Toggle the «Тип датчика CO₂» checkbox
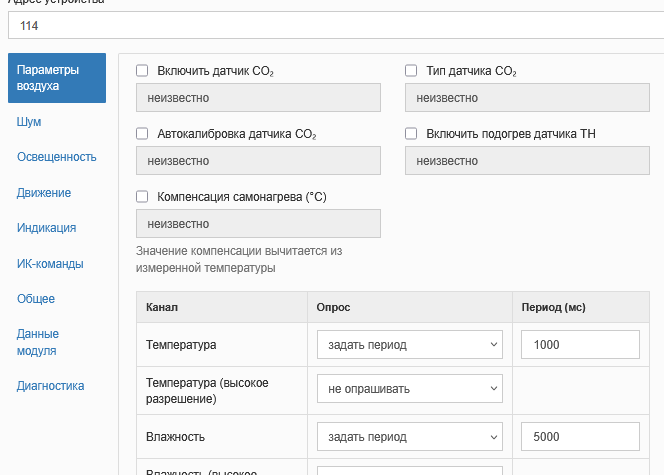The width and height of the screenshot is (664, 475). tap(411, 71)
